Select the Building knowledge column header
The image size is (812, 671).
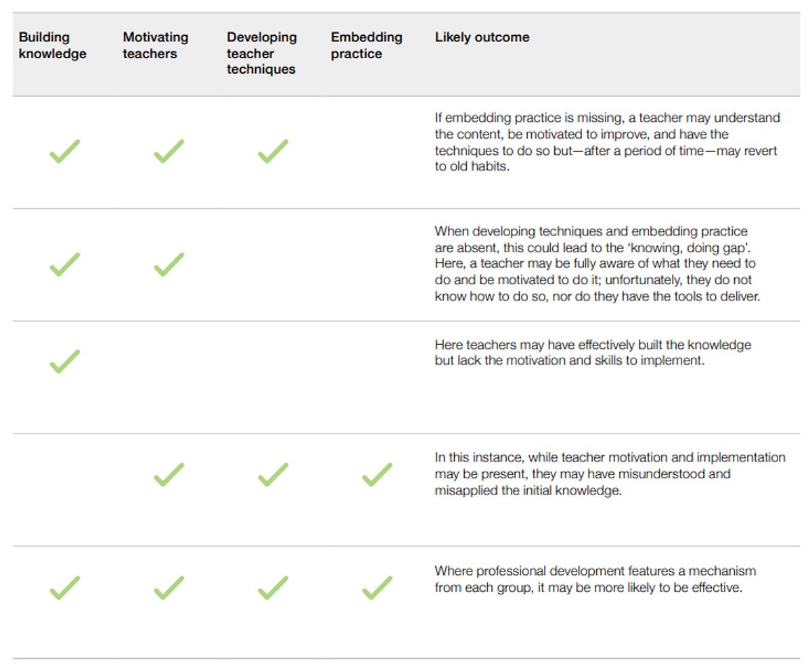tap(53, 45)
